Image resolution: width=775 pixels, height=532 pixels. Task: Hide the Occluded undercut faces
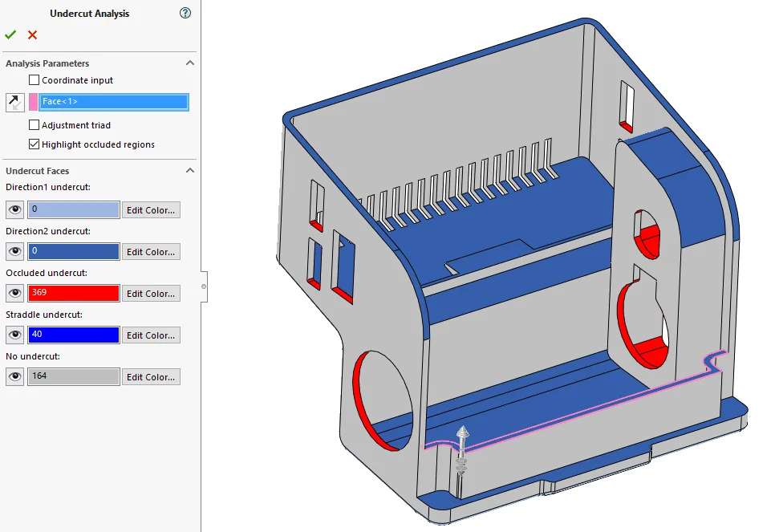(15, 294)
